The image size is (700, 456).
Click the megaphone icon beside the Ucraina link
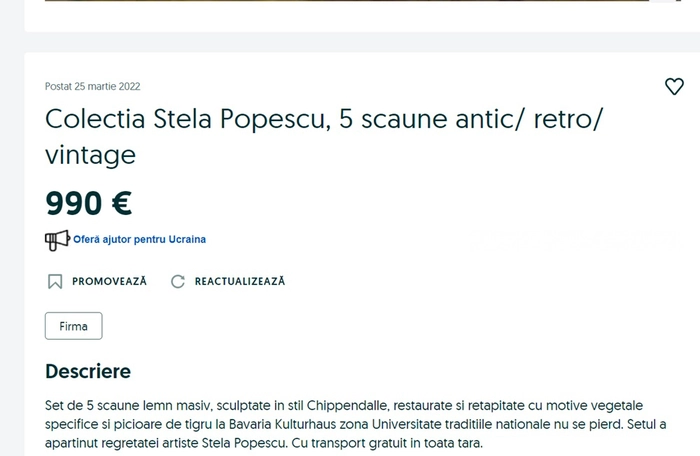[x=57, y=240]
